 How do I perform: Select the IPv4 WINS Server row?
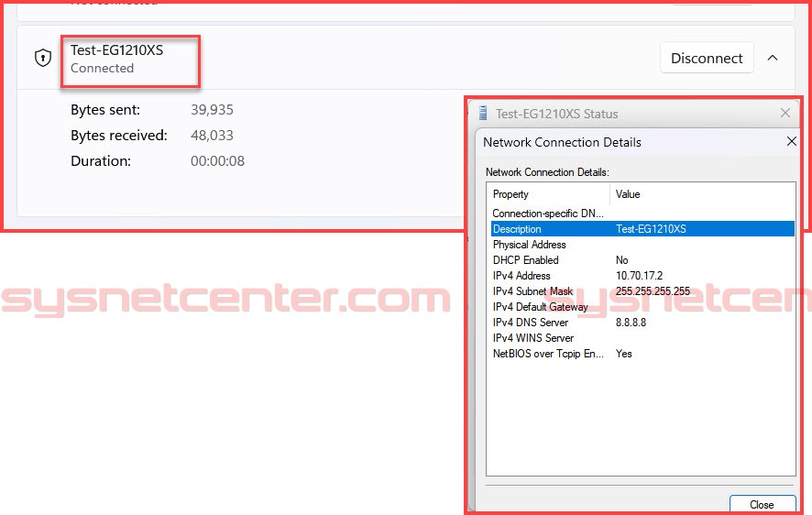pyautogui.click(x=642, y=338)
